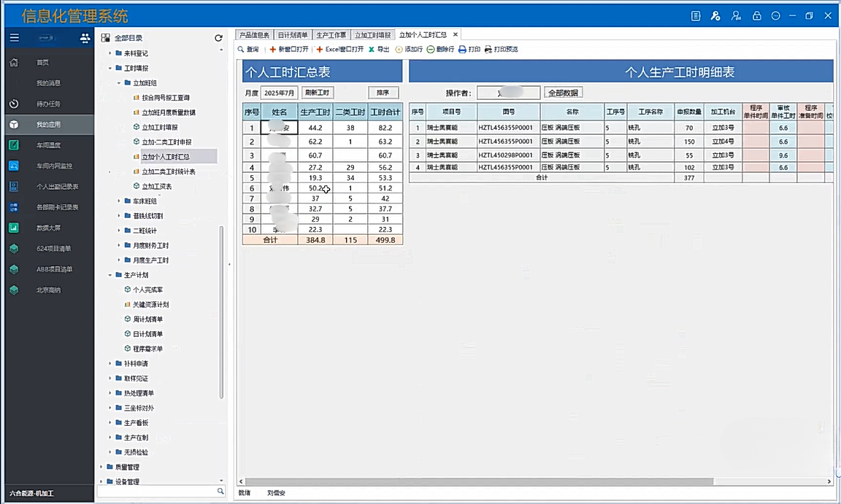Open 打印预览 print preview

click(488, 50)
